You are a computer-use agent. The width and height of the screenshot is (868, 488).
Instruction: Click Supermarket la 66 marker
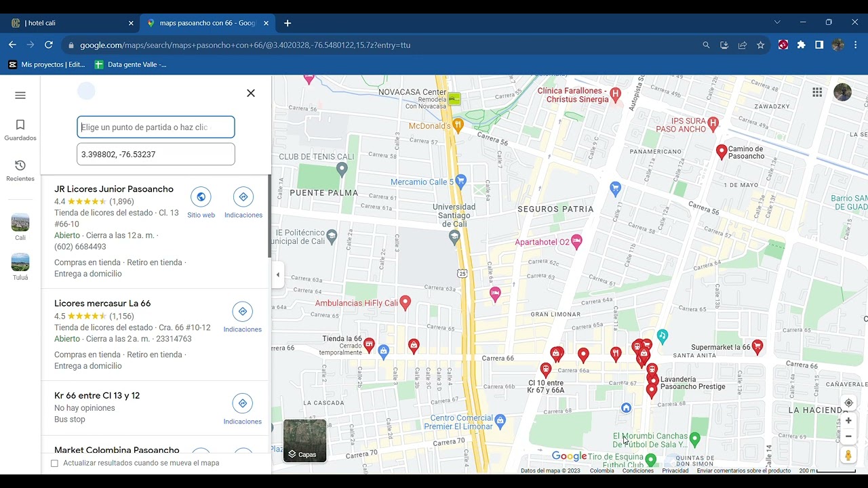pyautogui.click(x=757, y=346)
